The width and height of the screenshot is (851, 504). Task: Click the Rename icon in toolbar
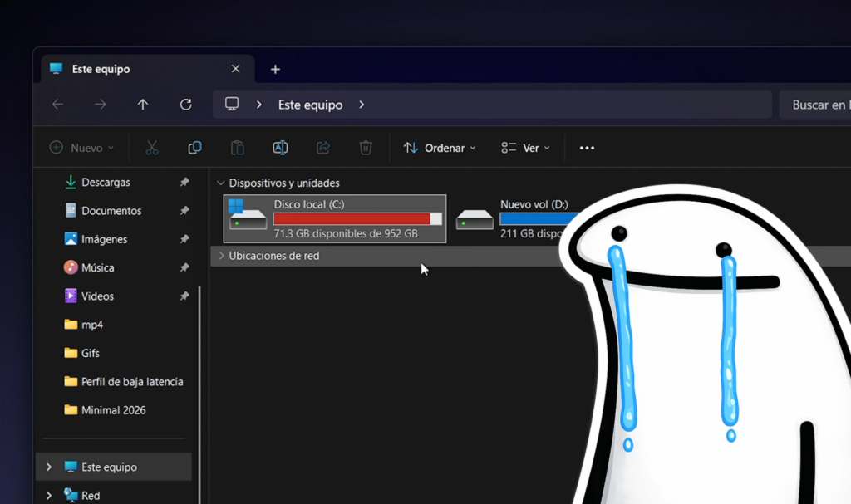280,148
